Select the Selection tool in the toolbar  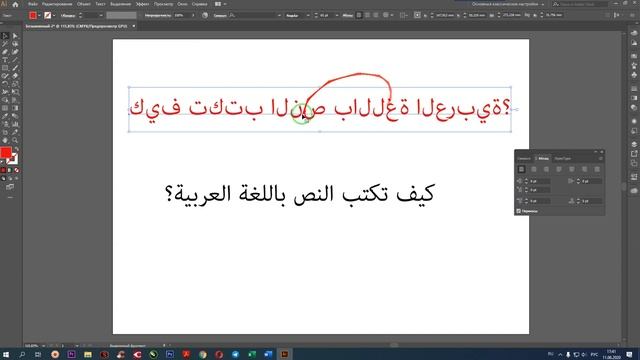(x=5, y=36)
